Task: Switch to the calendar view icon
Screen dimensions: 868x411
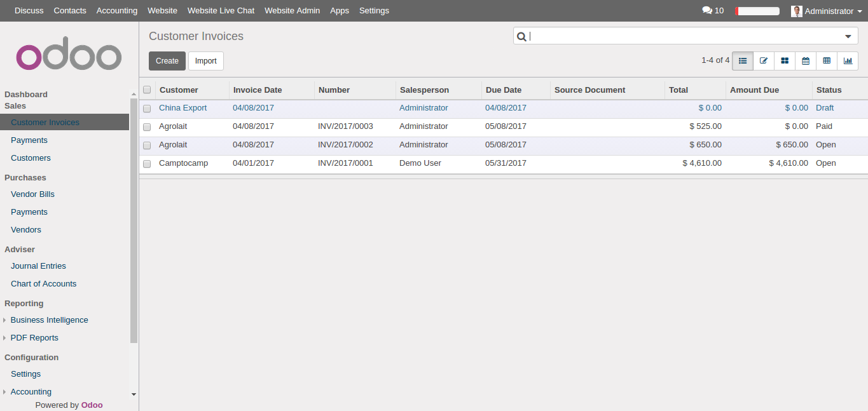Action: 805,60
